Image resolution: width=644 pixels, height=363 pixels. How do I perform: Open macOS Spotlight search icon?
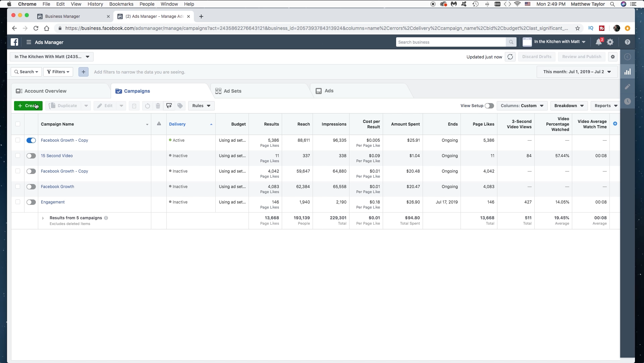[612, 4]
